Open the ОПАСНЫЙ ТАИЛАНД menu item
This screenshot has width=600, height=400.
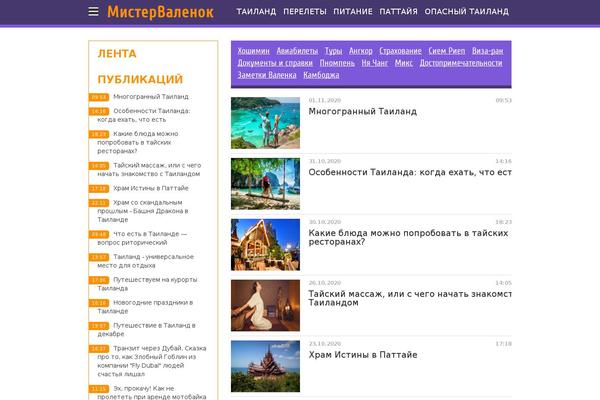click(x=466, y=11)
